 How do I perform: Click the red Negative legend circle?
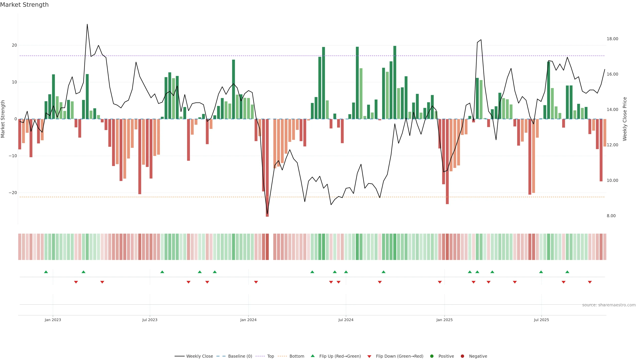point(462,356)
